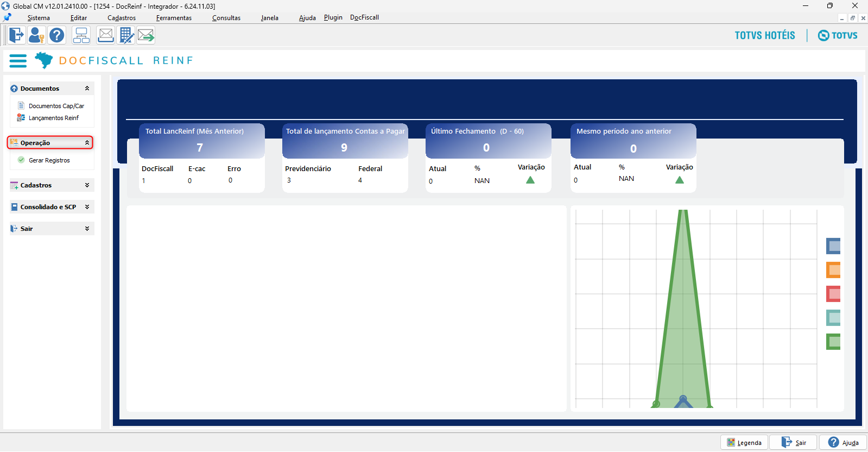Click the 'Mesmo período ano anterior' title
868x452 pixels.
click(x=624, y=131)
